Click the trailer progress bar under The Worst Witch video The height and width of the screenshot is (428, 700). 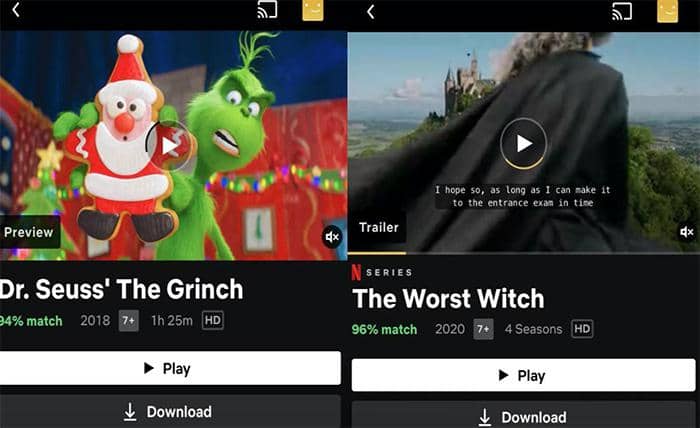tap(523, 253)
